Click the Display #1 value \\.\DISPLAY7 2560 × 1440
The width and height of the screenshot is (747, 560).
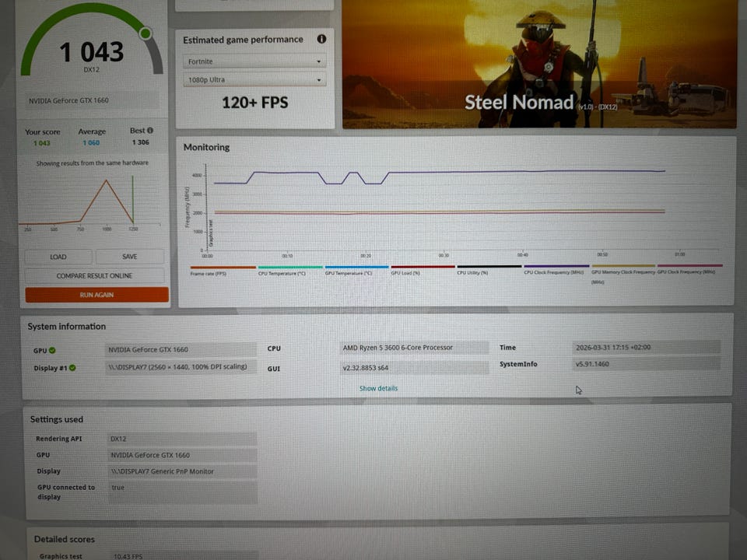click(181, 366)
